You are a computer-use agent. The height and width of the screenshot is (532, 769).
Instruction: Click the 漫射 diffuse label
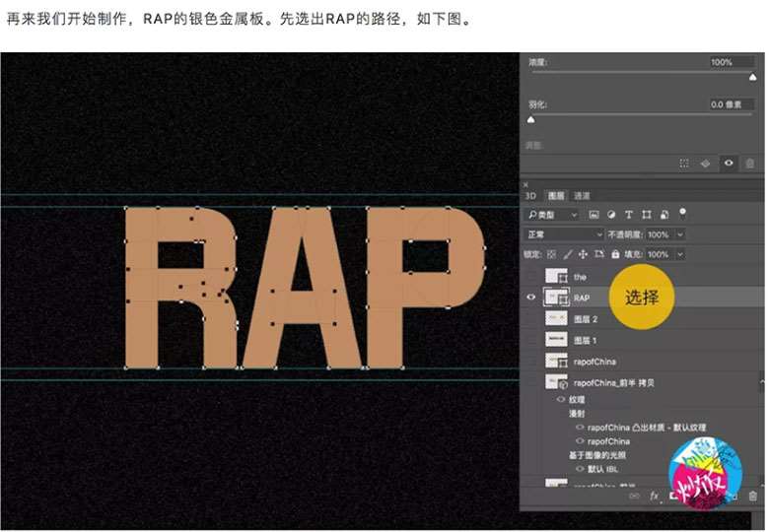577,414
